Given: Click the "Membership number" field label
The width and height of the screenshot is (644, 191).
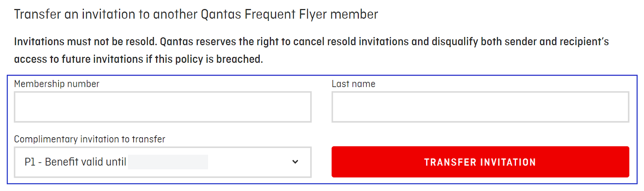Looking at the screenshot, I should point(56,84).
